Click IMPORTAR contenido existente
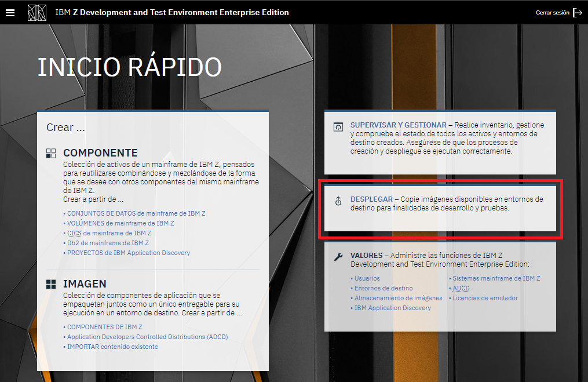Image resolution: width=588 pixels, height=382 pixels. tap(112, 347)
